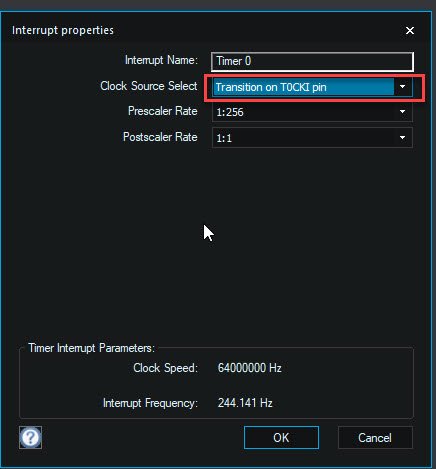Open help via the question mark icon
Viewport: 436px width, 469px height.
(x=30, y=437)
